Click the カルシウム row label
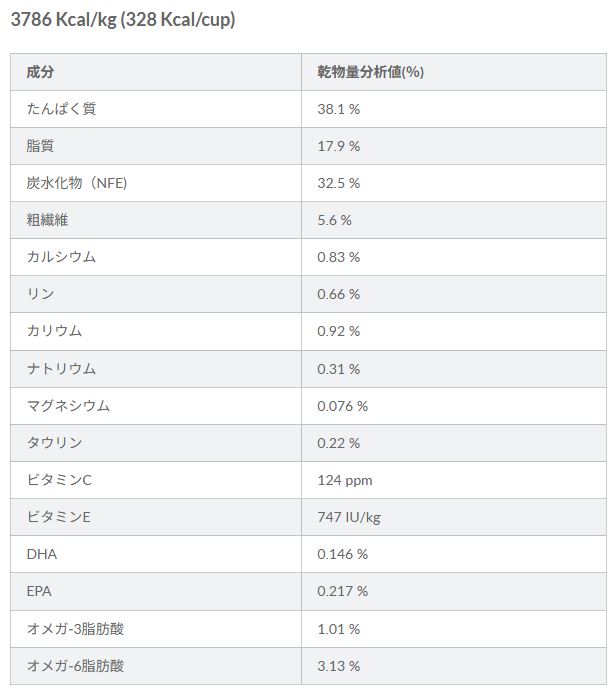614x692 pixels. point(61,257)
